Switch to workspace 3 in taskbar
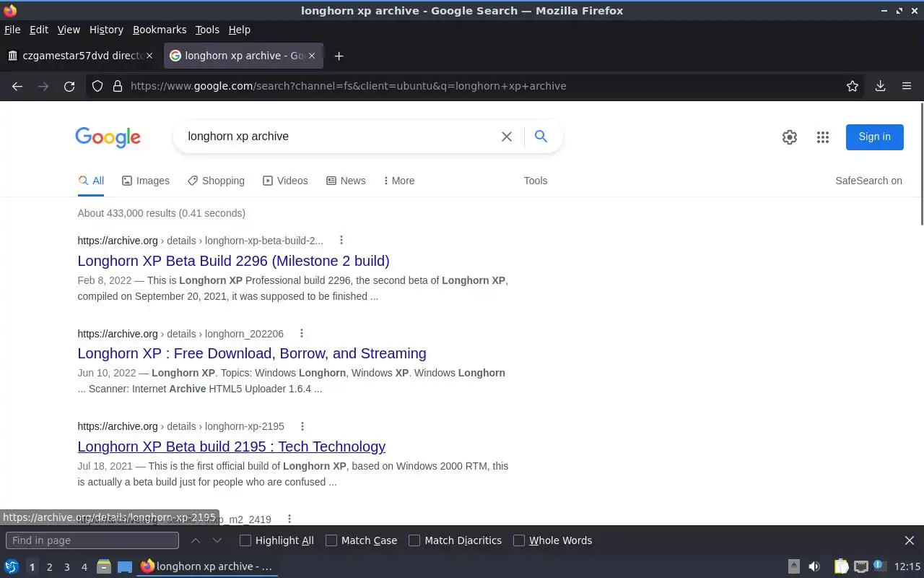This screenshot has height=578, width=924. 66,567
